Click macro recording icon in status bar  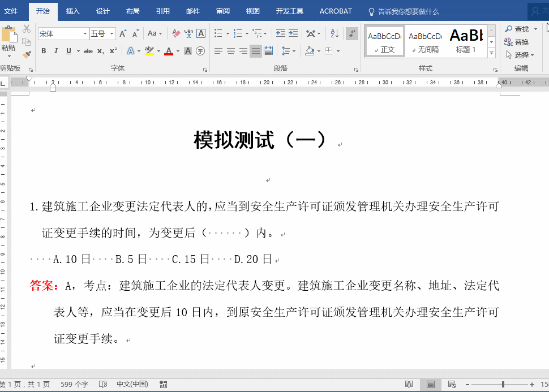(163, 384)
